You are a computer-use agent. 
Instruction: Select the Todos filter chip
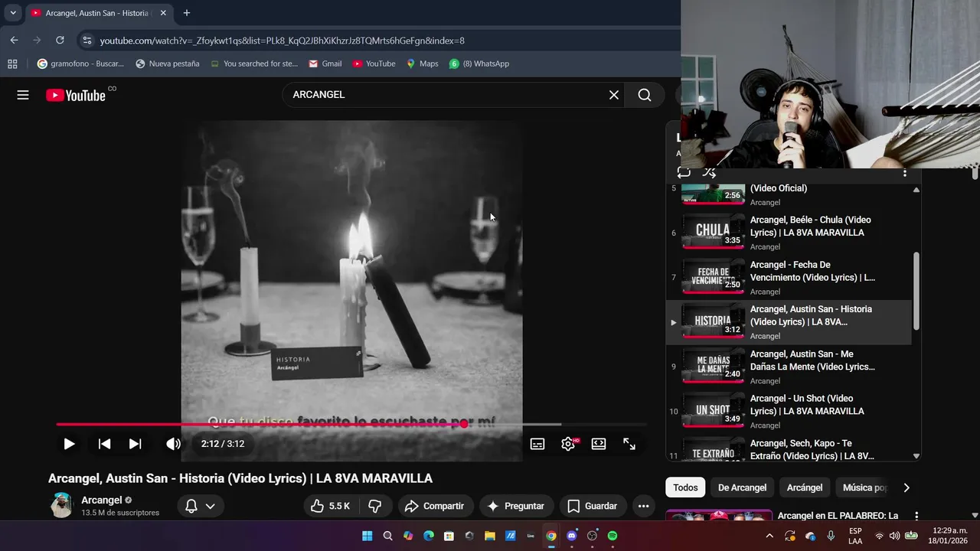pyautogui.click(x=685, y=487)
